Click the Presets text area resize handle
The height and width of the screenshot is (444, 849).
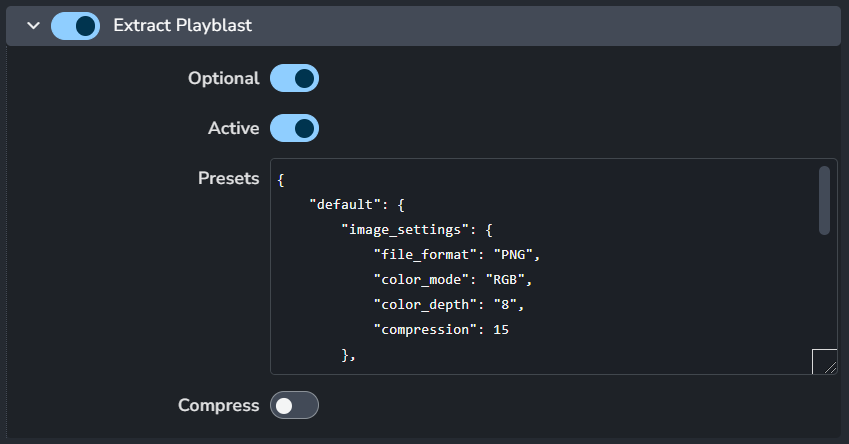[x=825, y=362]
